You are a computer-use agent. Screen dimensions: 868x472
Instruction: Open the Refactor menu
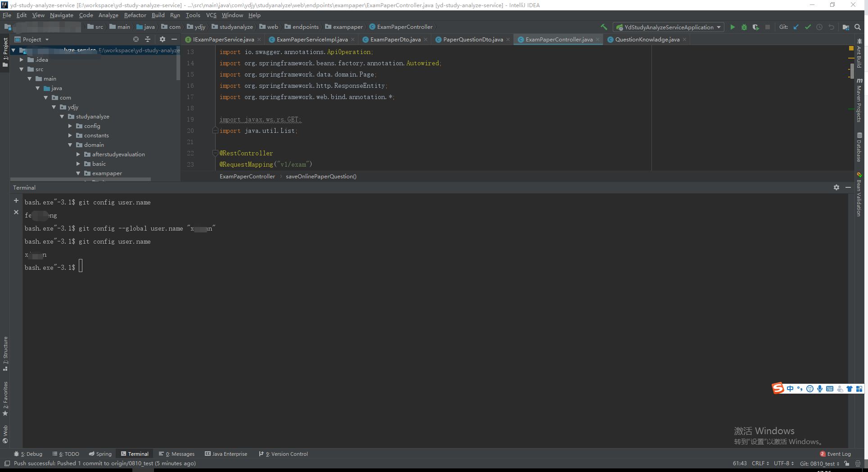pyautogui.click(x=135, y=15)
